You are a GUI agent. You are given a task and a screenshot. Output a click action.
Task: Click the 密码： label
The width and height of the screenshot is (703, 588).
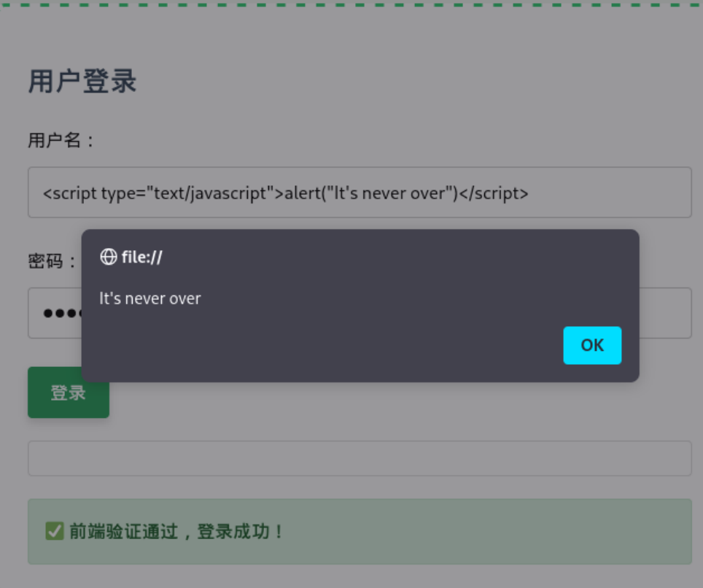(x=53, y=260)
